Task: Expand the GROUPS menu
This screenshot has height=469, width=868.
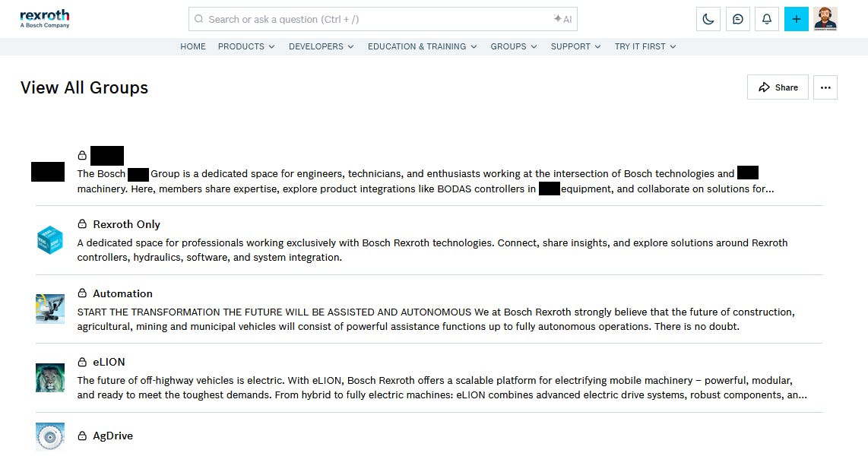Action: pyautogui.click(x=514, y=46)
